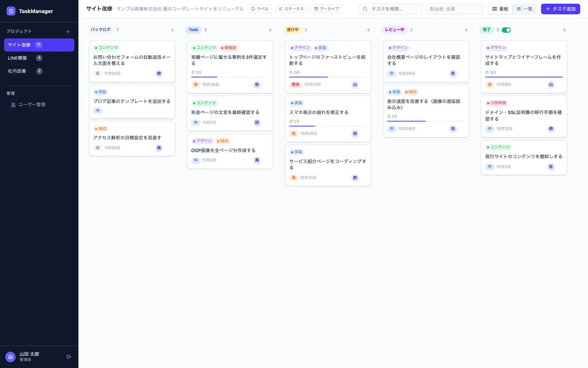Select the サイト改修 project
This screenshot has width=588, height=368.
pyautogui.click(x=39, y=45)
